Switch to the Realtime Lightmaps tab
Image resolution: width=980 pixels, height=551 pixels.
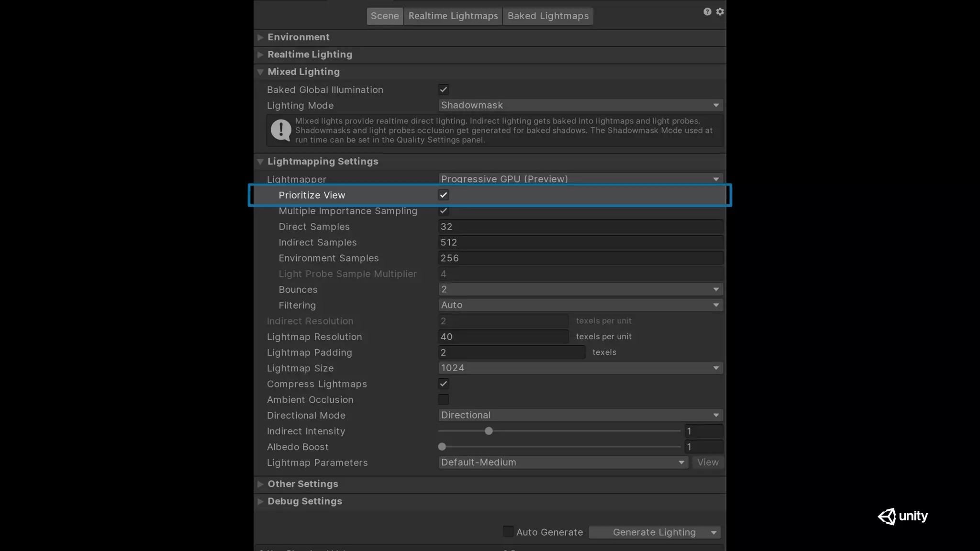pos(453,16)
